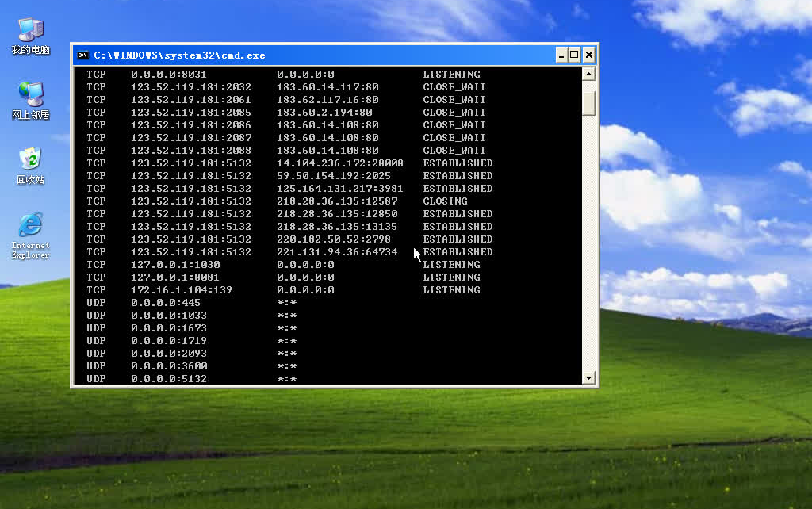Image resolution: width=812 pixels, height=509 pixels.
Task: Click UDP entry 0.0.0.0:3600
Action: (x=169, y=366)
